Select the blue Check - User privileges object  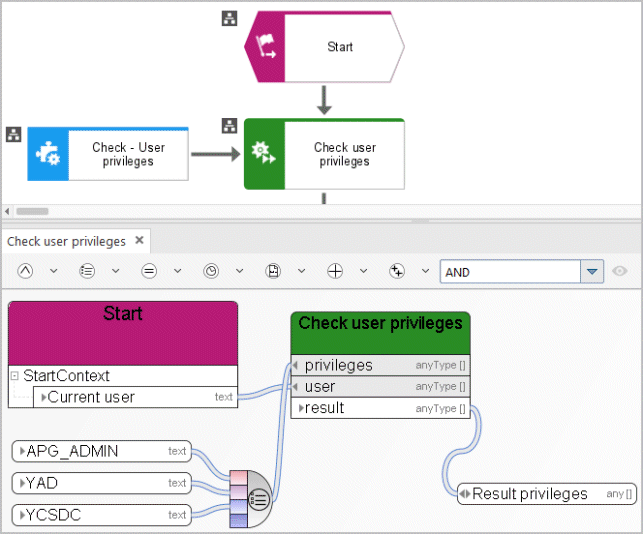point(108,154)
